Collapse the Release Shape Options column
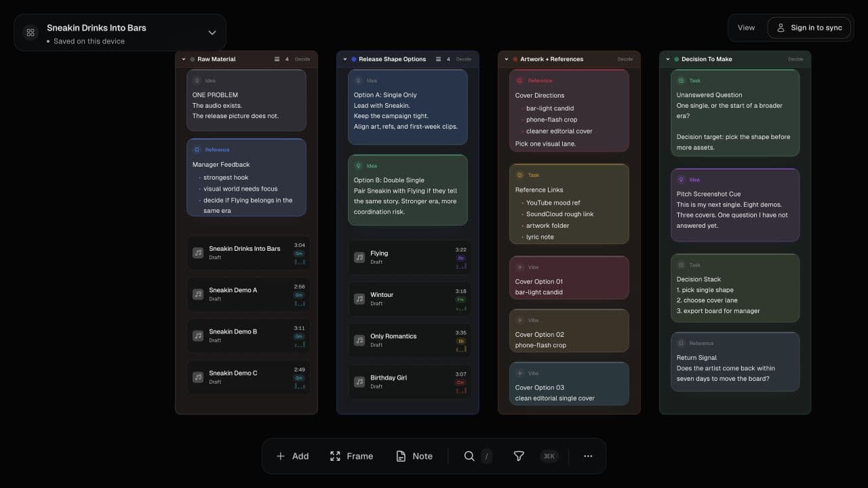This screenshot has width=868, height=488. 345,59
